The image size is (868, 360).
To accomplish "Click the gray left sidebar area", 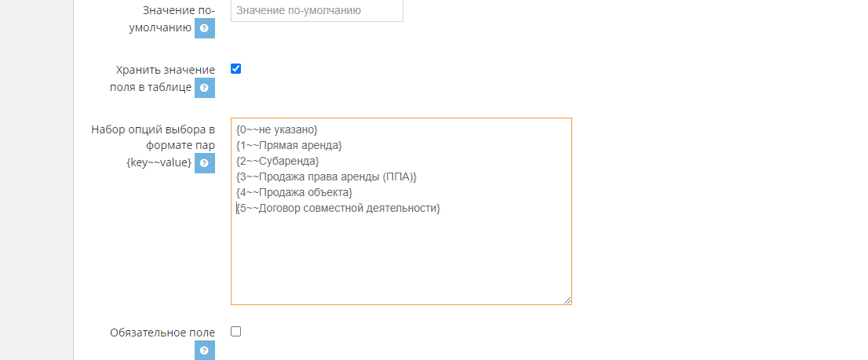I will click(37, 180).
